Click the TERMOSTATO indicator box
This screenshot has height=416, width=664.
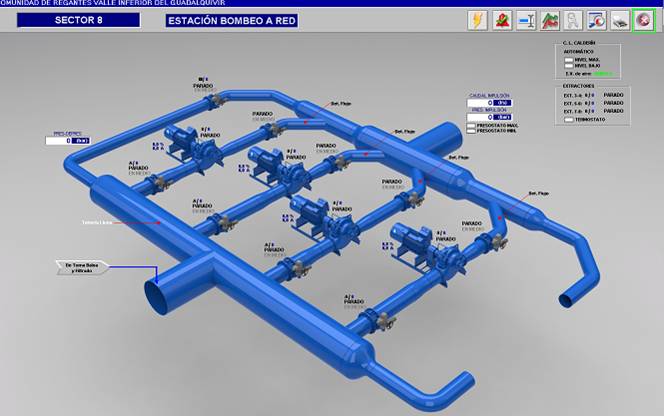pyautogui.click(x=569, y=120)
